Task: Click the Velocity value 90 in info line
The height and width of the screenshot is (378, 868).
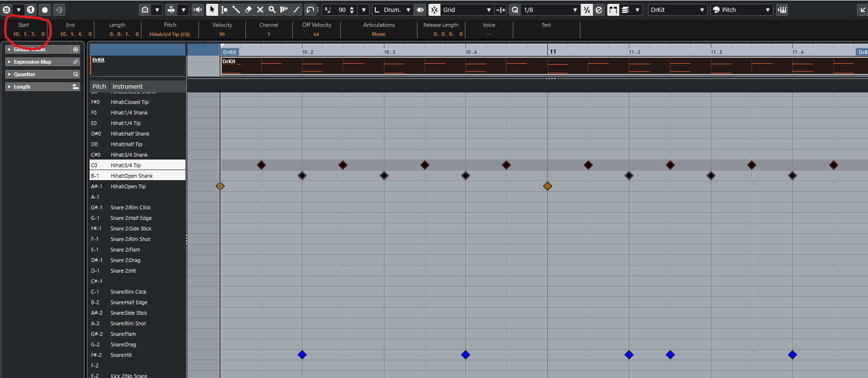Action: (x=222, y=34)
